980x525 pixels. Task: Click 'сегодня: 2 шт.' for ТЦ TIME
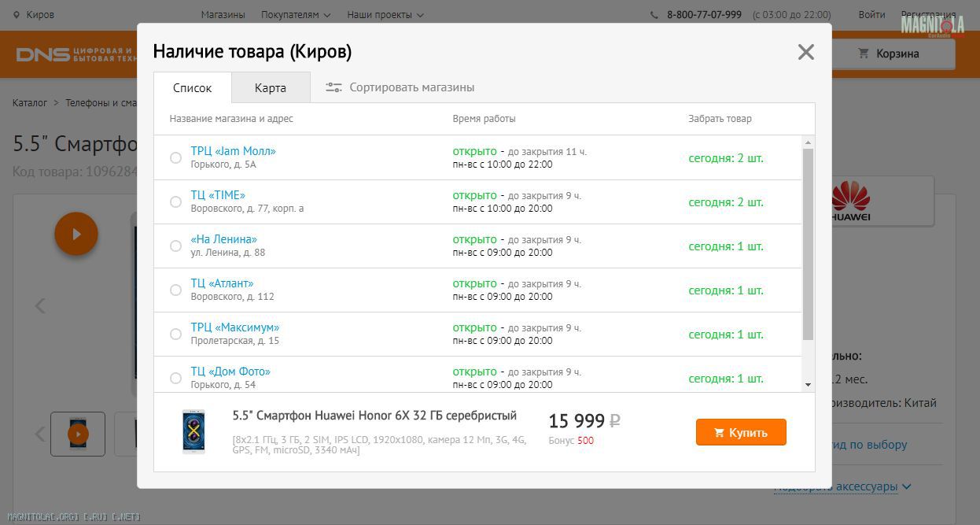pos(726,202)
